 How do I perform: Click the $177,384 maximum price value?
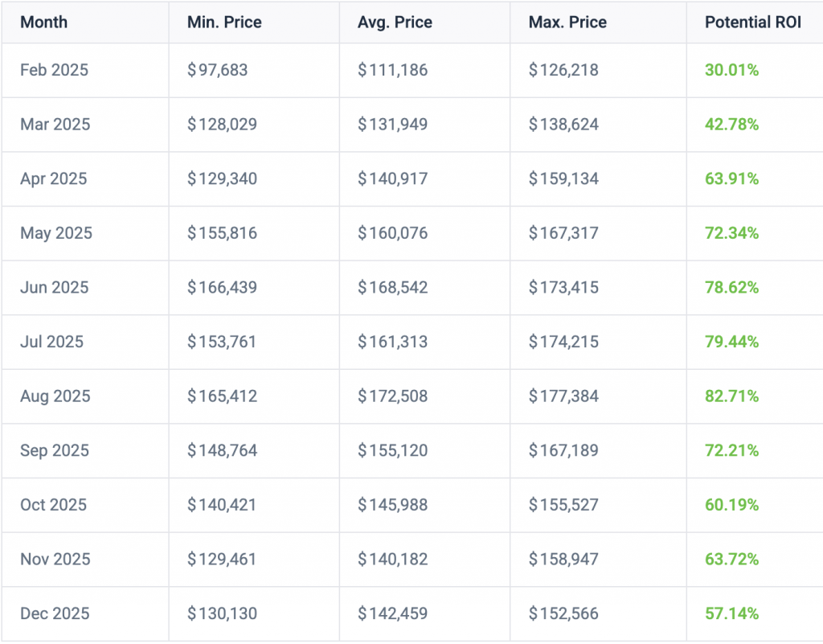tap(563, 396)
